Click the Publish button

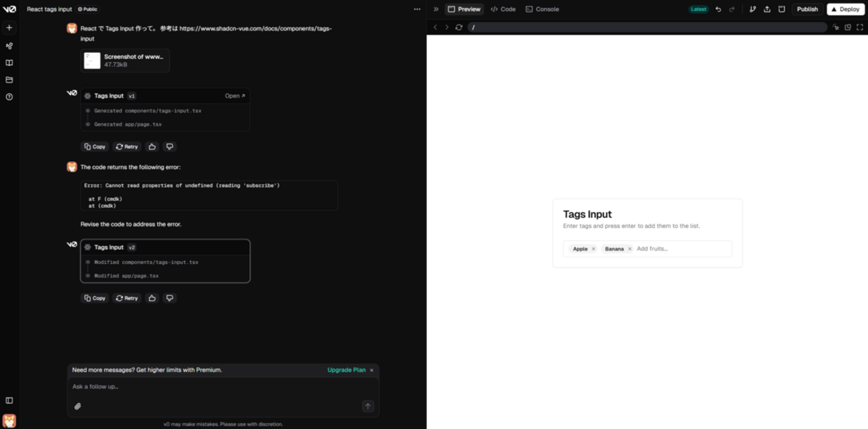coord(807,9)
